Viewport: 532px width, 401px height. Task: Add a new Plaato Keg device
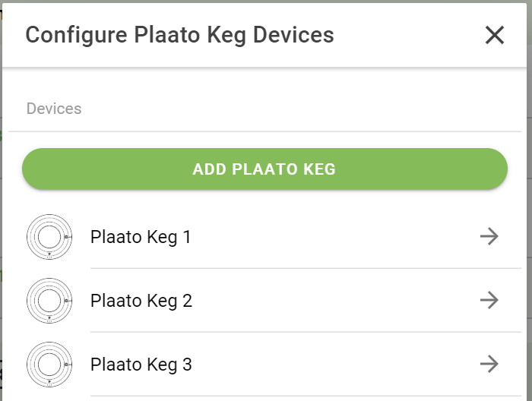[x=264, y=169]
